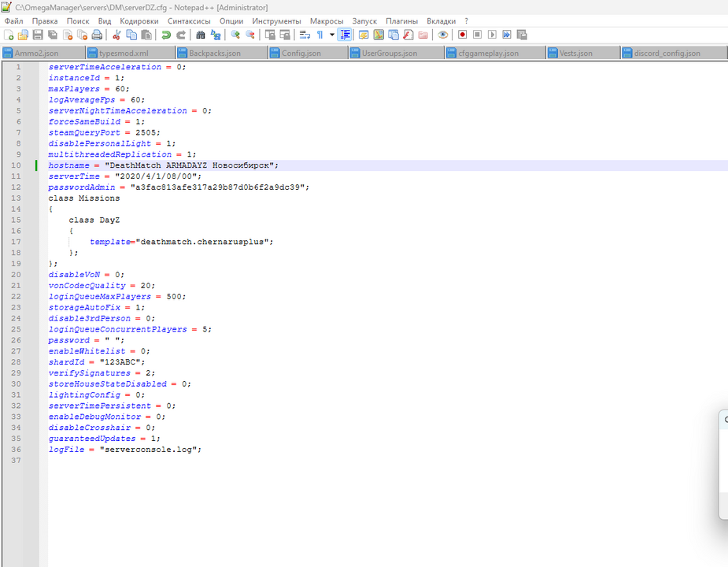Save the current file with the floppy icon

[x=38, y=35]
